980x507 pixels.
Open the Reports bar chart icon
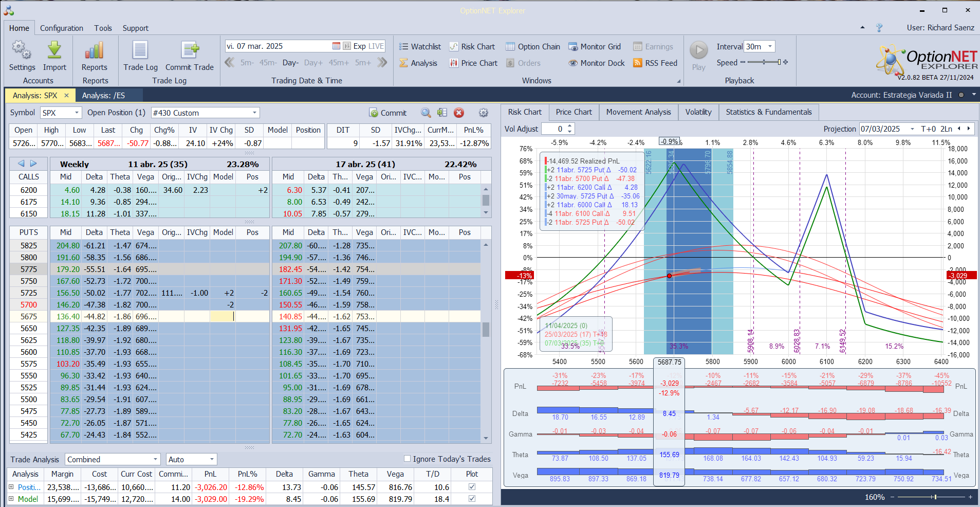(x=95, y=50)
